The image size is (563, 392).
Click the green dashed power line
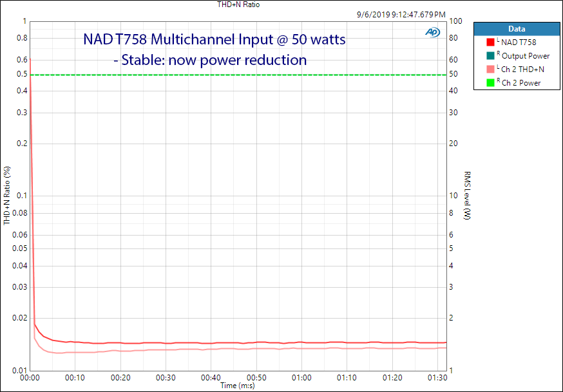pyautogui.click(x=238, y=75)
